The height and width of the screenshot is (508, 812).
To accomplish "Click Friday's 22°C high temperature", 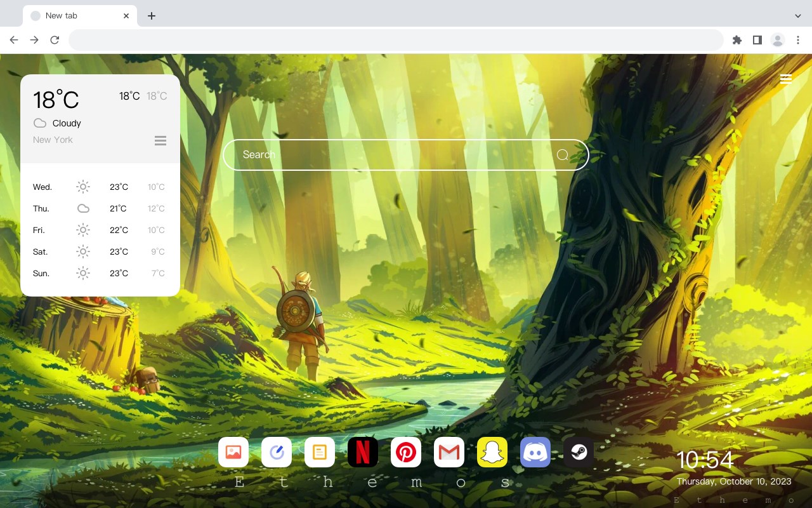I will click(119, 230).
